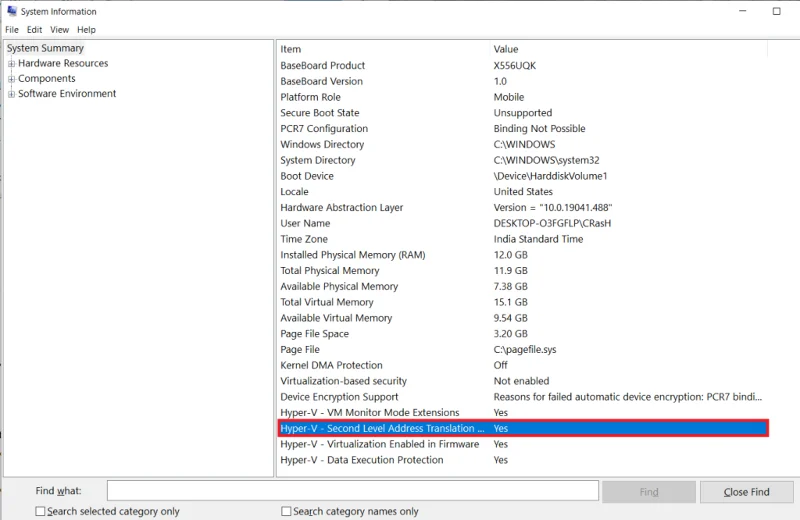Viewport: 800px width, 520px height.
Task: Enable Search category names only checkbox
Action: pos(286,511)
